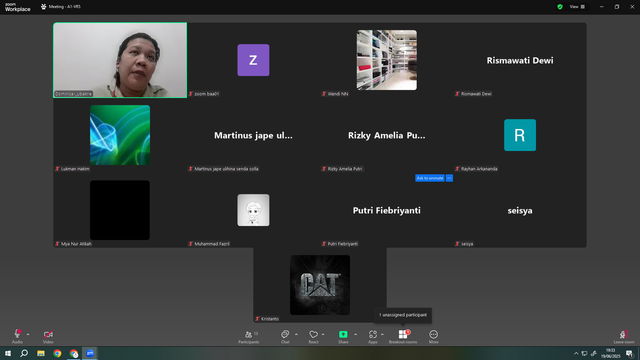Viewport: 640px width, 360px height.
Task: Open the Windows Start menu
Action: click(x=8, y=353)
